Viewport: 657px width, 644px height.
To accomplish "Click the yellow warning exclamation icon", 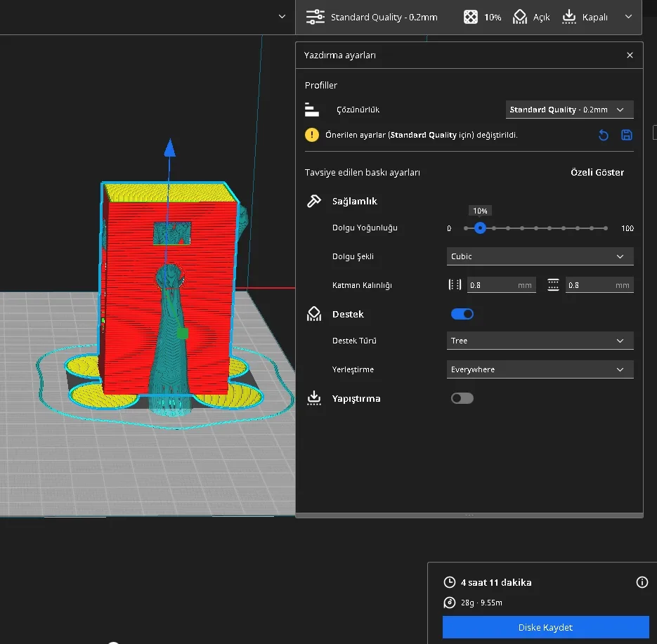I will pyautogui.click(x=312, y=135).
